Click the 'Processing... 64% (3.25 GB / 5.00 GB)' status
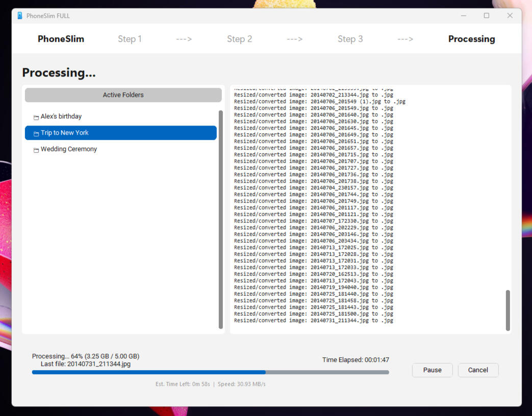This screenshot has width=532, height=416. click(x=86, y=356)
